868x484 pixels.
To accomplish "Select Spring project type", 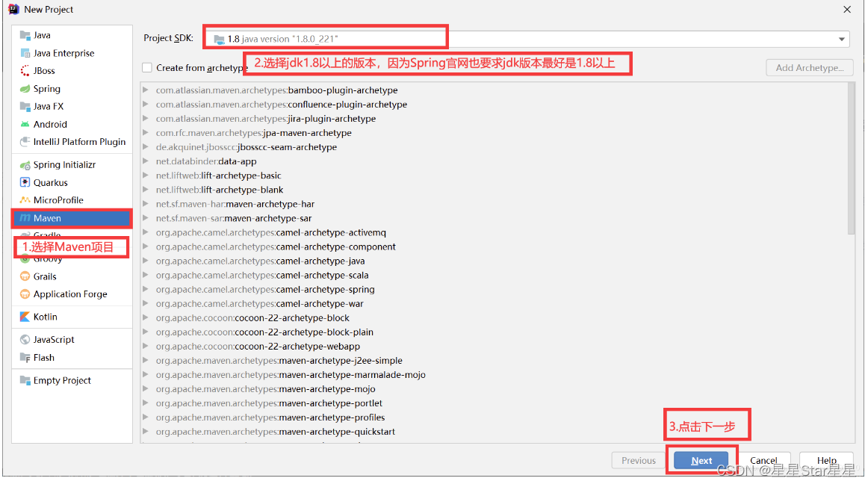I will [x=72, y=89].
